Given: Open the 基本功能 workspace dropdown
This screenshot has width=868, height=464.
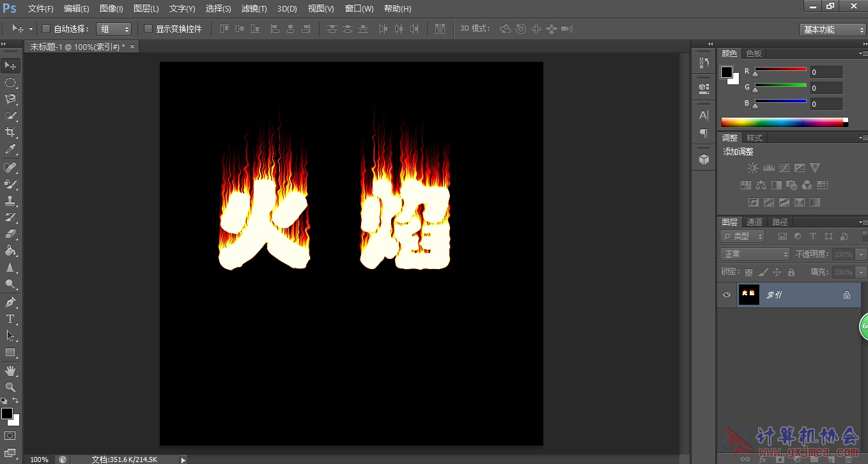Looking at the screenshot, I should point(833,29).
